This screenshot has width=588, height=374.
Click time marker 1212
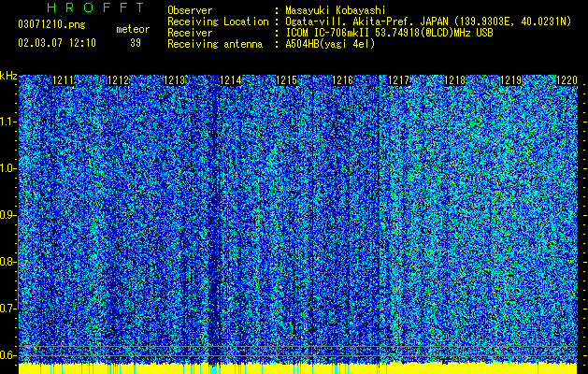[x=119, y=80]
